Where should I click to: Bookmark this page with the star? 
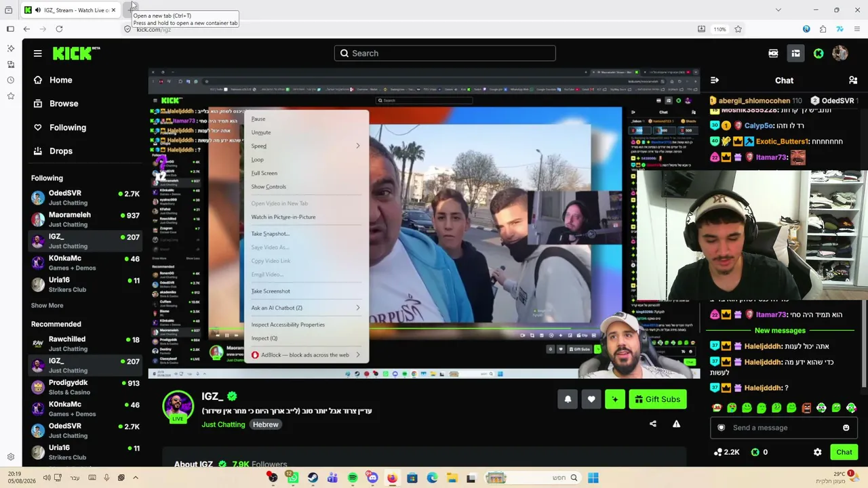738,29
